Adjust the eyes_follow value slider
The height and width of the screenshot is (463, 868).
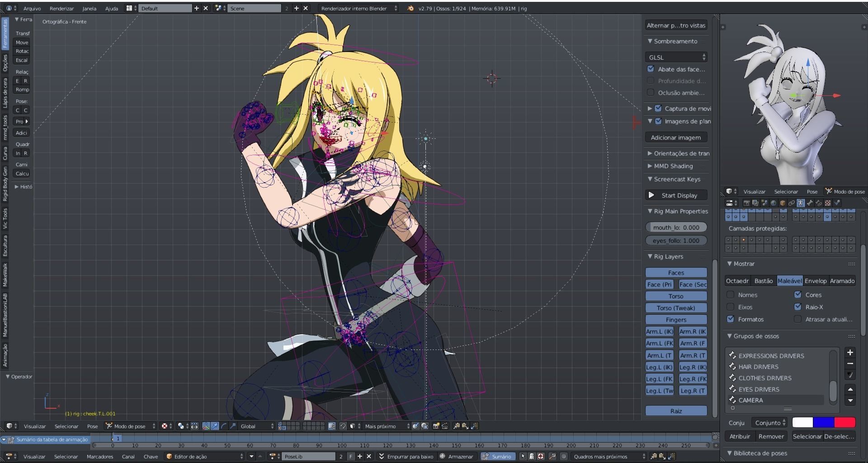point(676,241)
